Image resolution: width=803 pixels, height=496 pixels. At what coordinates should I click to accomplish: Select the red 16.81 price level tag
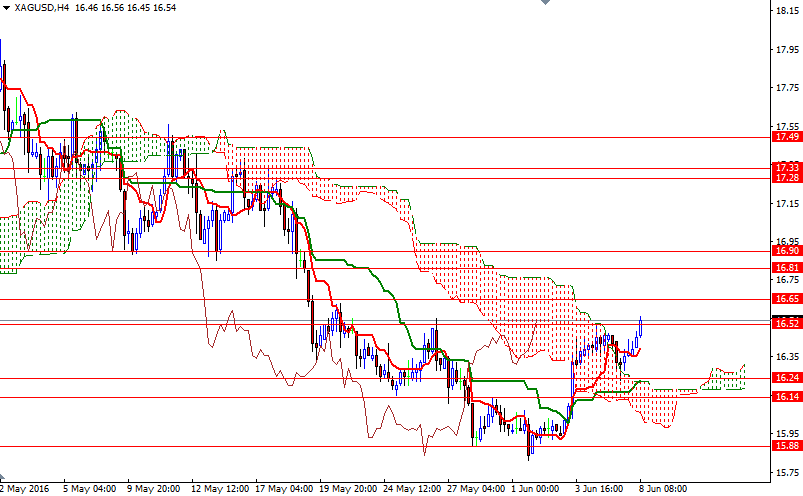coord(786,268)
